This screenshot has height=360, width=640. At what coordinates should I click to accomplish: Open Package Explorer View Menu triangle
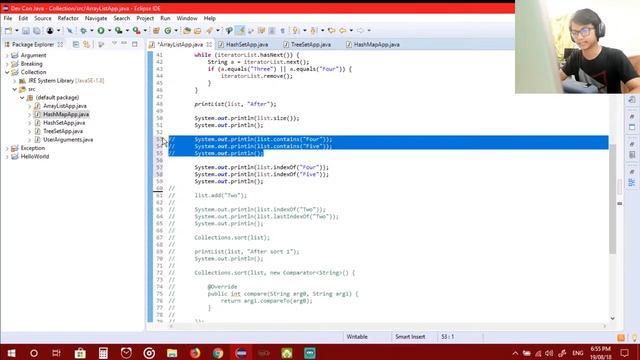[114, 43]
